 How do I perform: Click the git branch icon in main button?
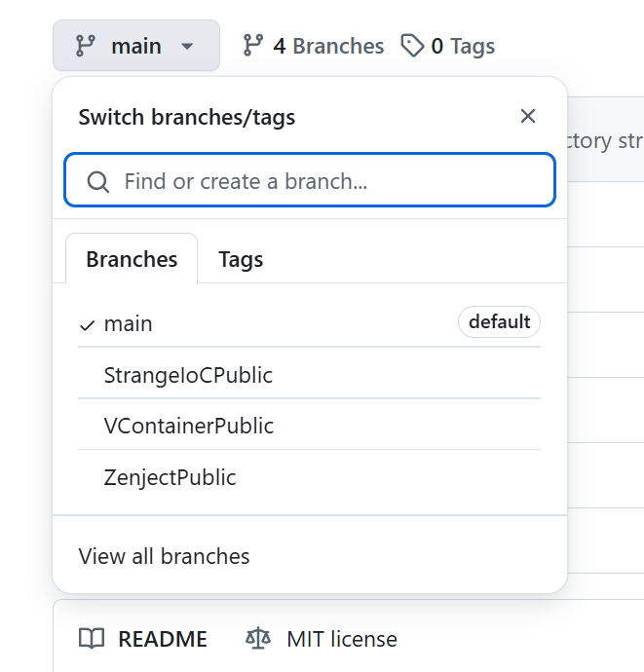pyautogui.click(x=86, y=46)
